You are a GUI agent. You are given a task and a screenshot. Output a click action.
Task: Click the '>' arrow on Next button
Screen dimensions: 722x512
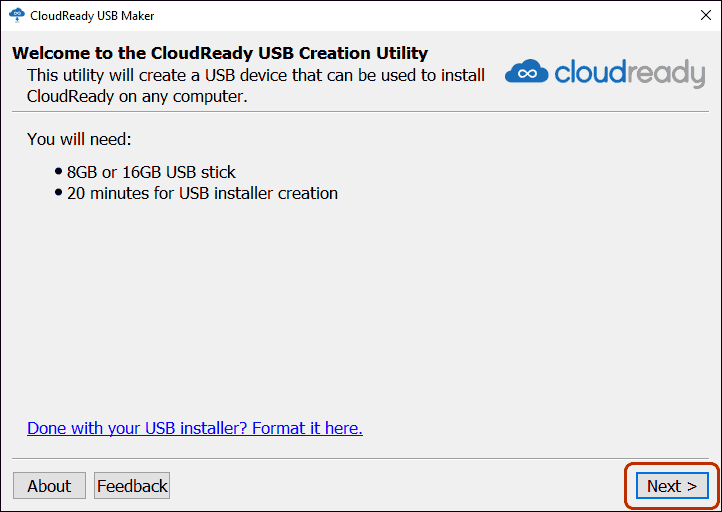(692, 486)
